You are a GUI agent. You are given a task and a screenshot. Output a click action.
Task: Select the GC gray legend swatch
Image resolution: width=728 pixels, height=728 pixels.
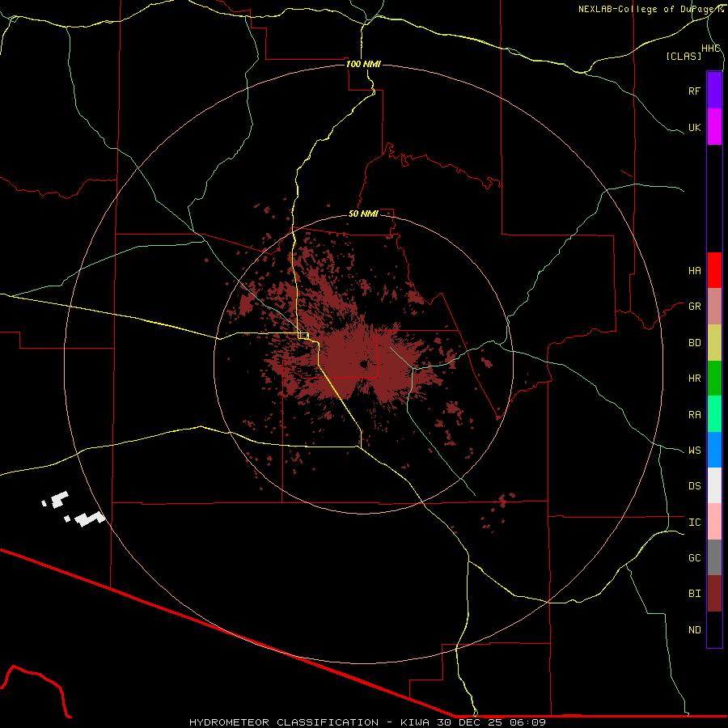(x=714, y=557)
